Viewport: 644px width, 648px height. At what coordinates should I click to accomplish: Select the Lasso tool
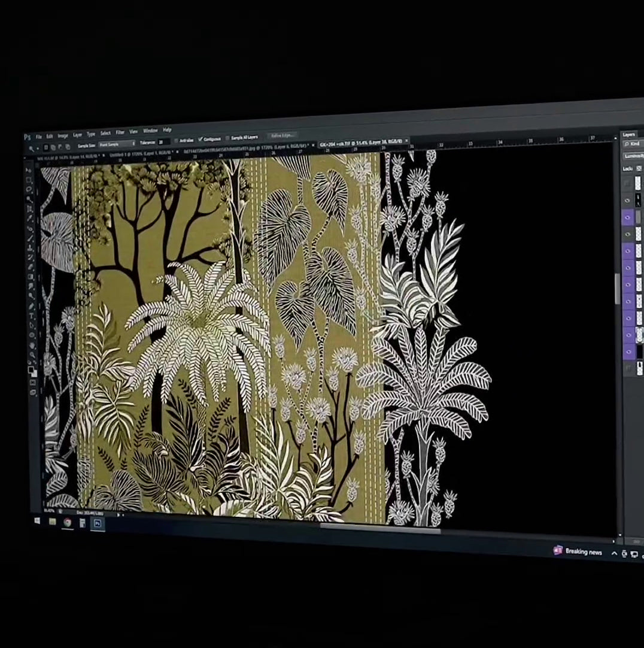[29, 189]
